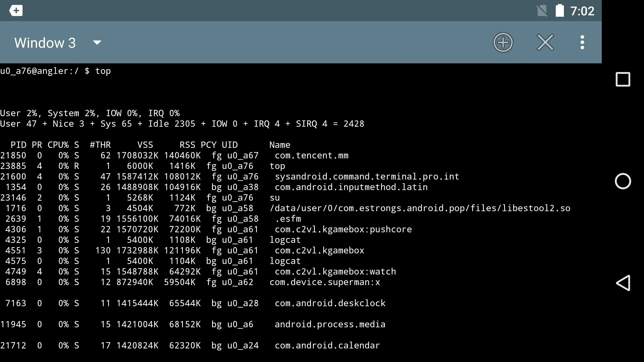Open the three-dot overflow menu
The image size is (644, 362).
582,42
